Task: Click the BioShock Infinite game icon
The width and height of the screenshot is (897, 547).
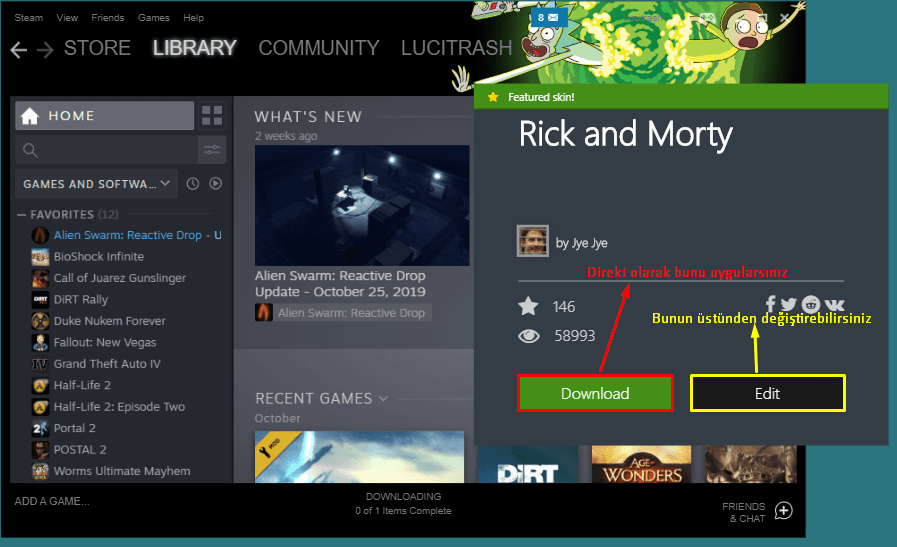Action: click(x=39, y=257)
